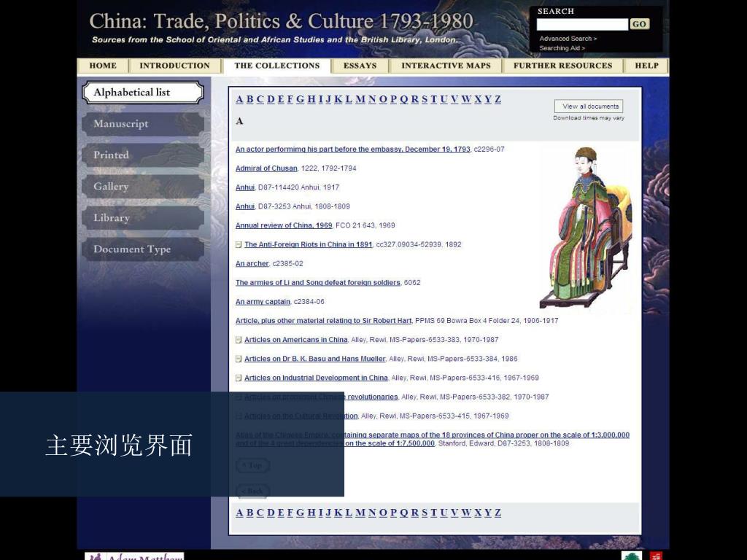Choose Manuscript in the sidebar

(143, 124)
